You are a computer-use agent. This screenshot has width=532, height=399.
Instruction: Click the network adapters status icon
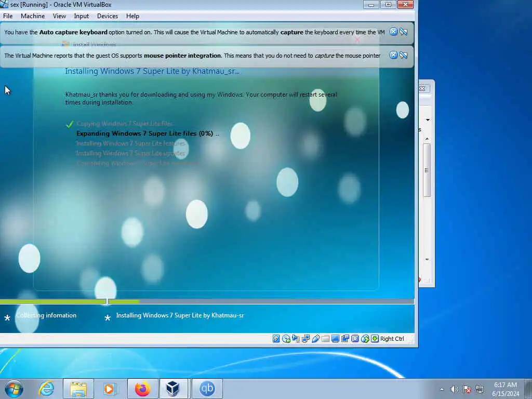(x=305, y=339)
